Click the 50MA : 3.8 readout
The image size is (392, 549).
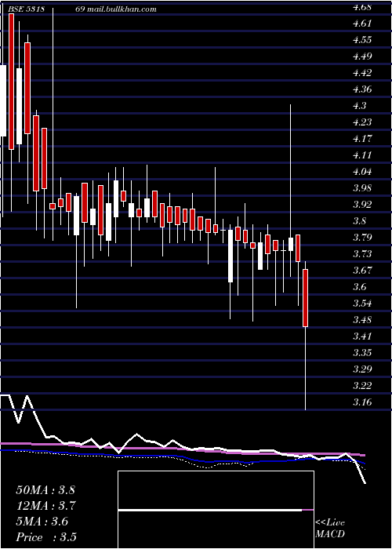45,490
